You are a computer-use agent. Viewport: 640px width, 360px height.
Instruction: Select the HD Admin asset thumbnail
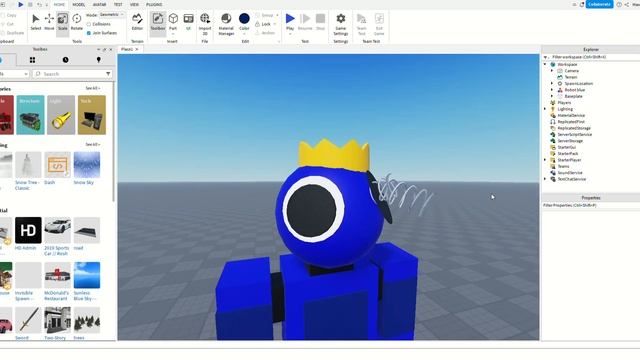pos(28,230)
